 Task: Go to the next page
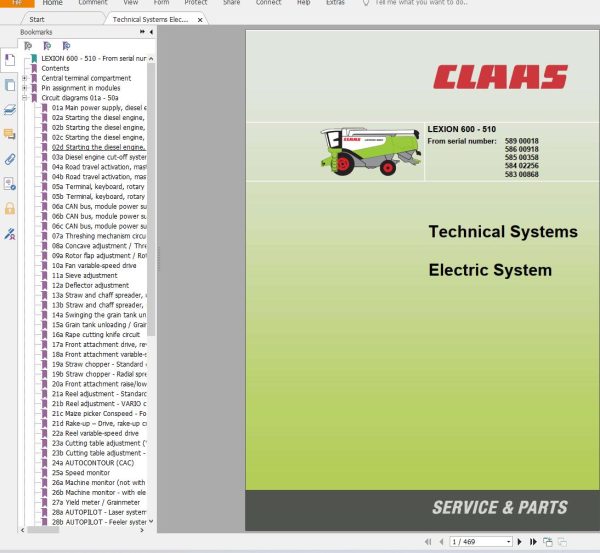tap(519, 542)
